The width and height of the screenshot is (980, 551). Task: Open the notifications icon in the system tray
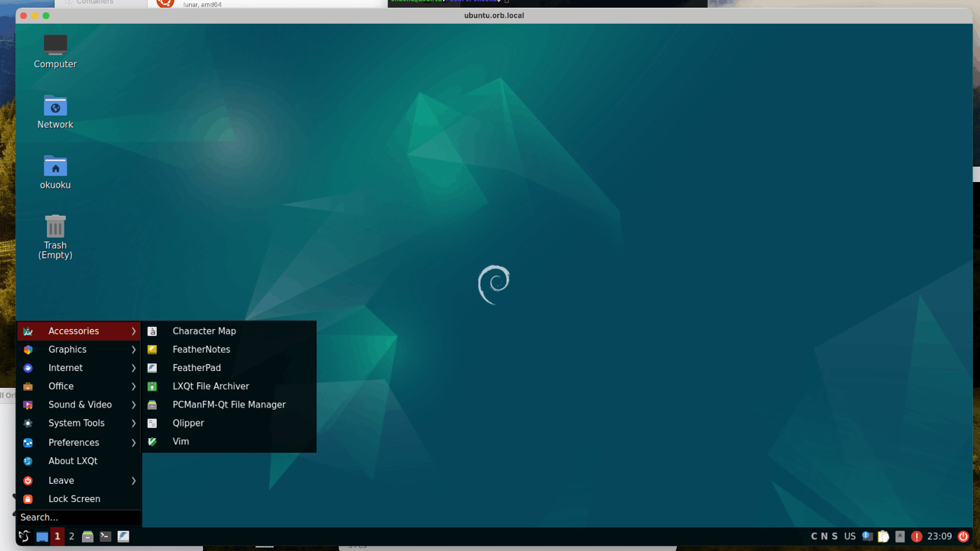click(x=867, y=536)
